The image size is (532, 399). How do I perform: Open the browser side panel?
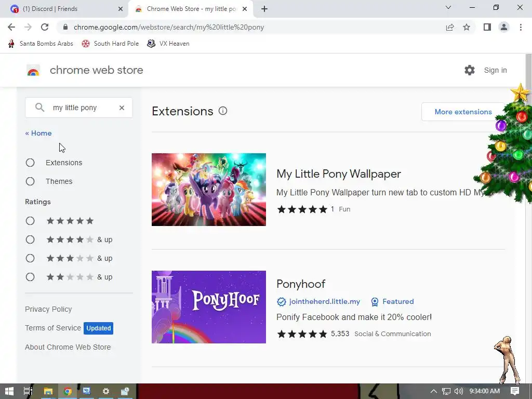tap(487, 27)
